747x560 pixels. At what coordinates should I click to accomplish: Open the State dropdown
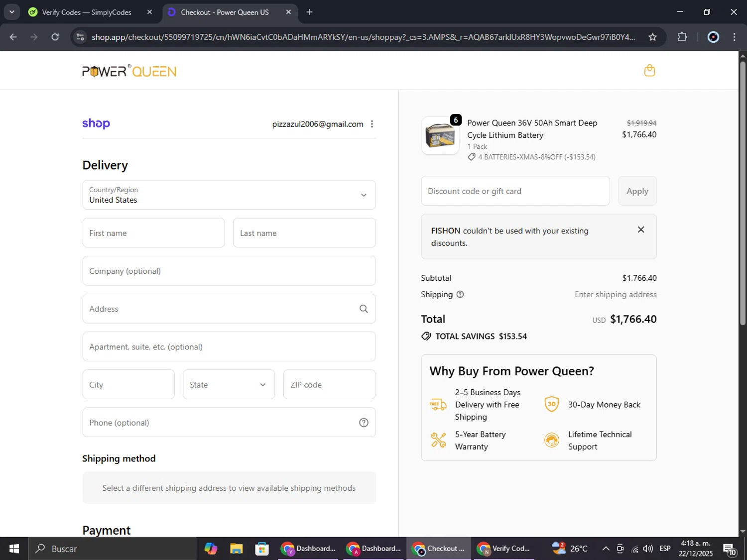[x=229, y=384]
